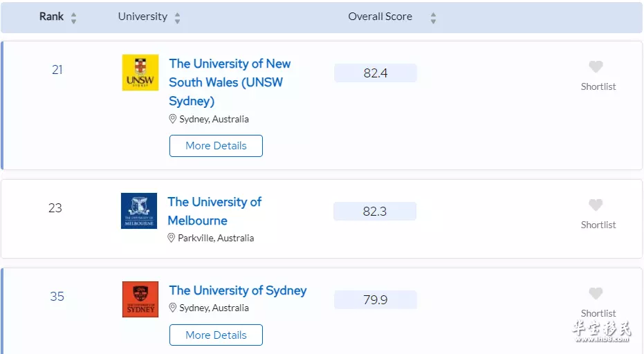Open More Details for UNSW Sydney
This screenshot has height=354, width=644.
(216, 146)
